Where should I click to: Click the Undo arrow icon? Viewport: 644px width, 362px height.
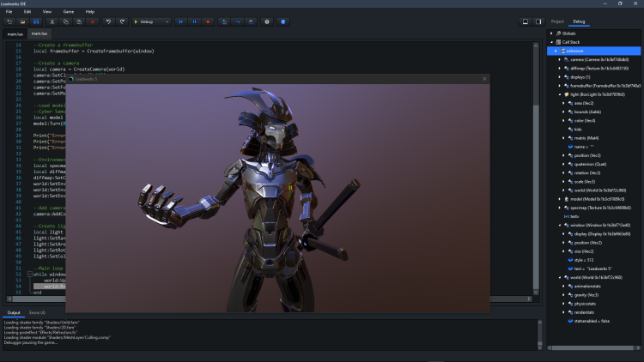coord(108,21)
